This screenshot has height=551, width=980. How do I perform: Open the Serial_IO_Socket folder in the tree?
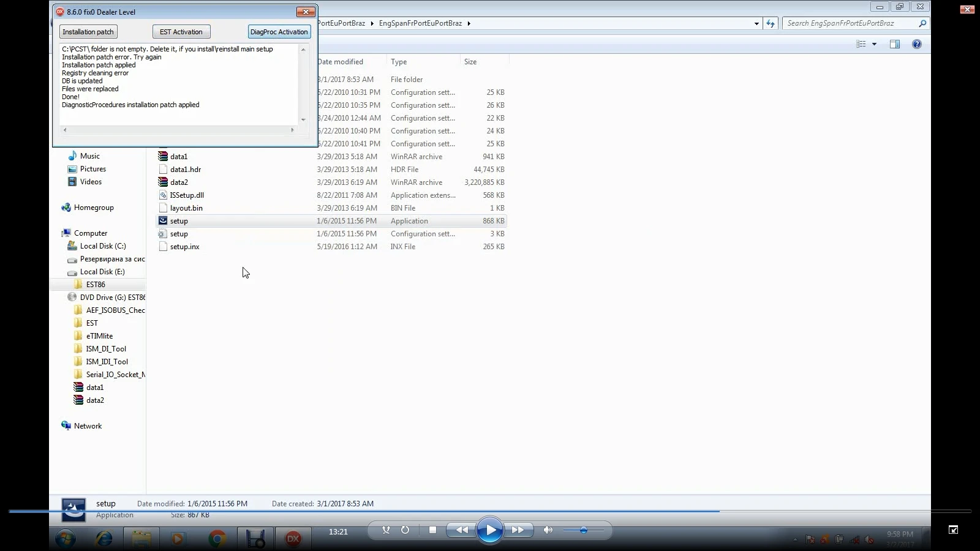(x=109, y=375)
